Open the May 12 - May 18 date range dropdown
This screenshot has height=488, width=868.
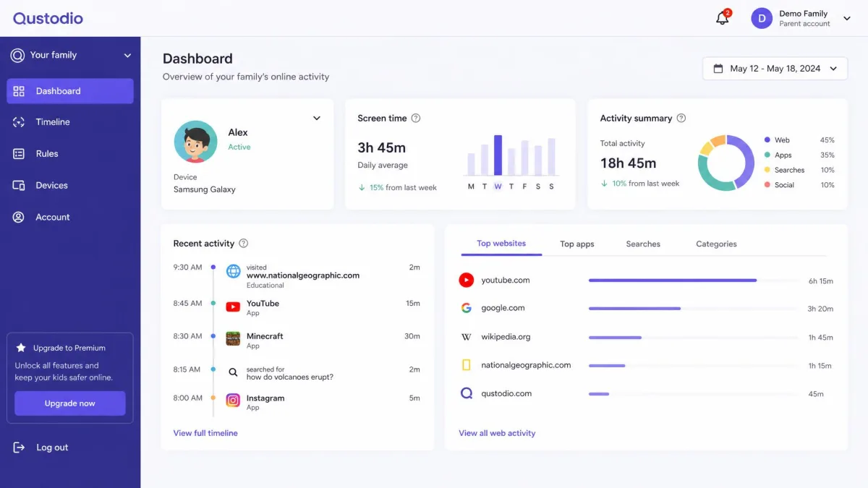775,69
